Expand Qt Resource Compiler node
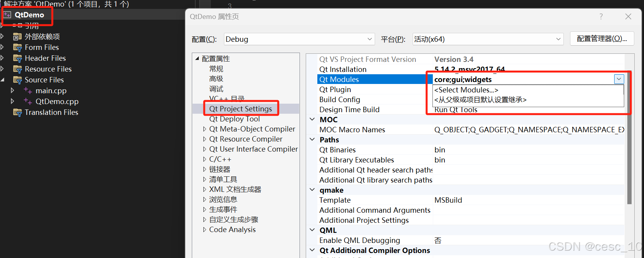Image resolution: width=644 pixels, height=258 pixels. click(x=205, y=139)
